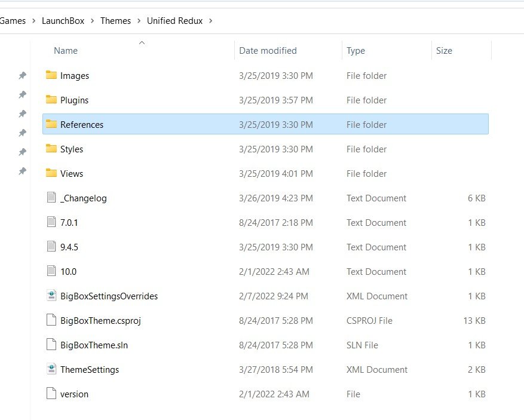Image resolution: width=524 pixels, height=420 pixels.
Task: Select the Images folder icon
Action: tap(51, 75)
